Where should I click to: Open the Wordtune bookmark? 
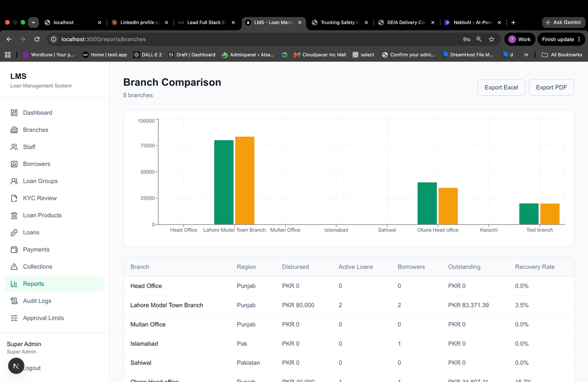[x=48, y=55]
